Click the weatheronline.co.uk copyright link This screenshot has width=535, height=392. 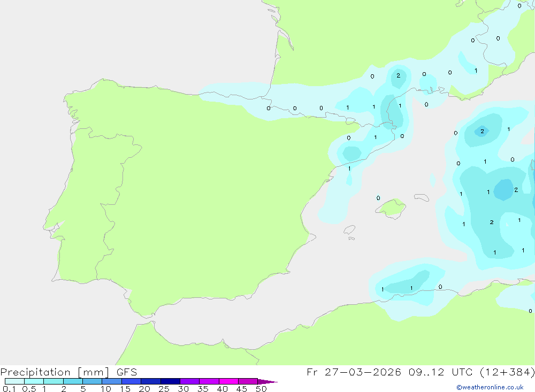click(x=490, y=387)
